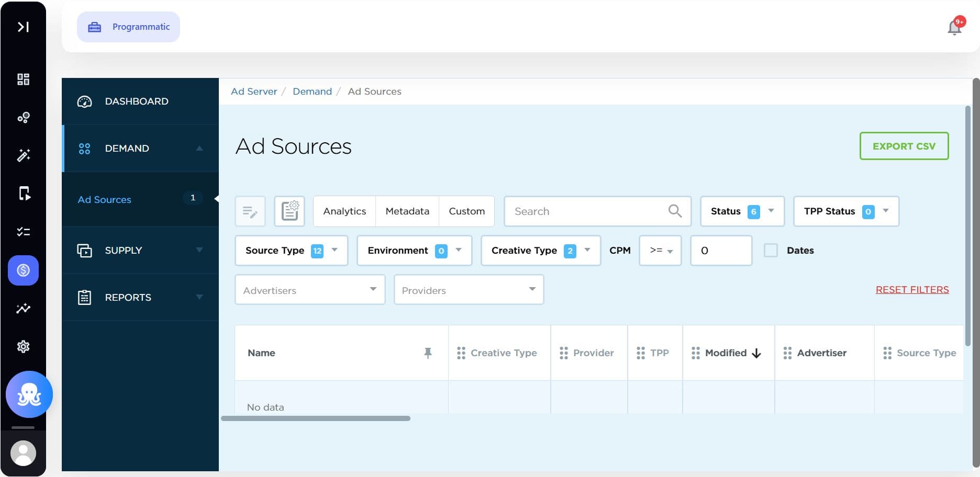This screenshot has width=980, height=477.
Task: Click the CPM value field
Action: [721, 251]
